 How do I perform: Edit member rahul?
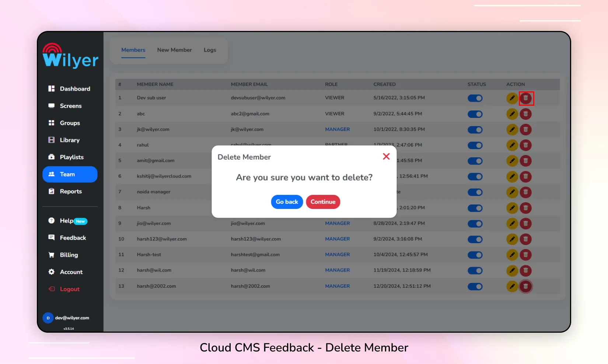tap(512, 146)
